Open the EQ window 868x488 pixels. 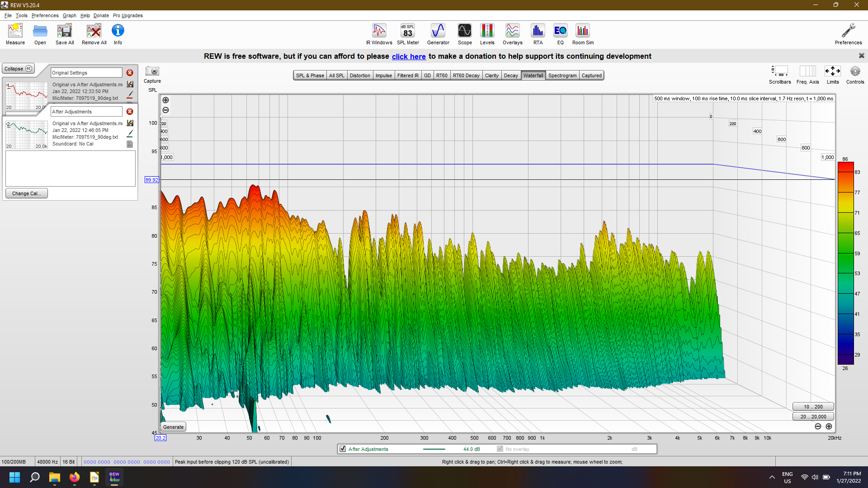coord(561,34)
